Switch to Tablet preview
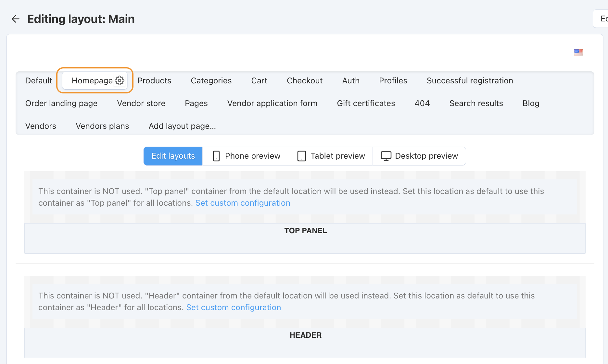 click(x=331, y=156)
